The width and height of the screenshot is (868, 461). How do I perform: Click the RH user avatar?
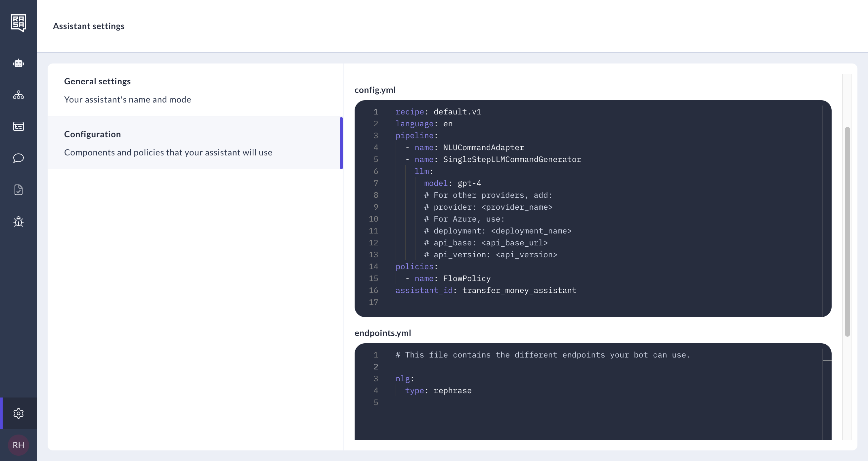(x=18, y=445)
